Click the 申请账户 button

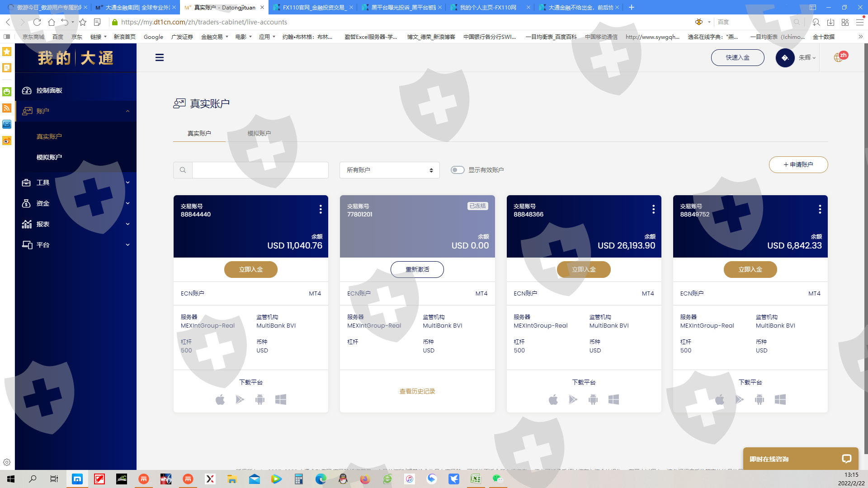(x=798, y=164)
